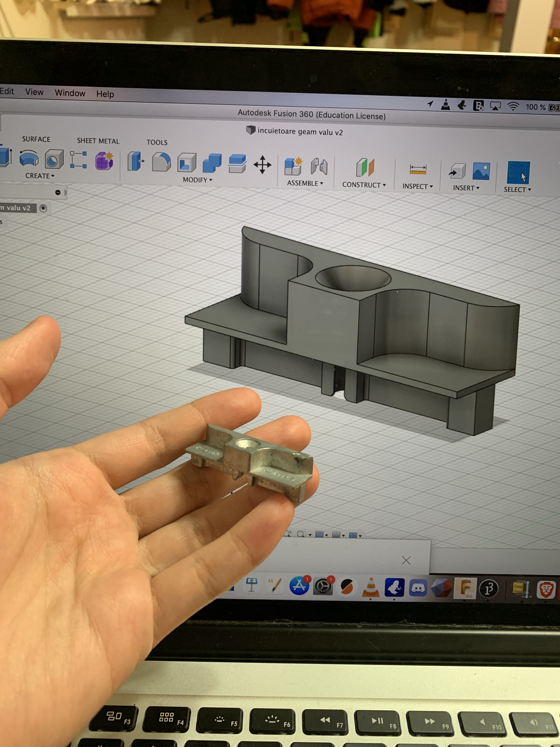Toggle the activate component radio button

tap(43, 208)
